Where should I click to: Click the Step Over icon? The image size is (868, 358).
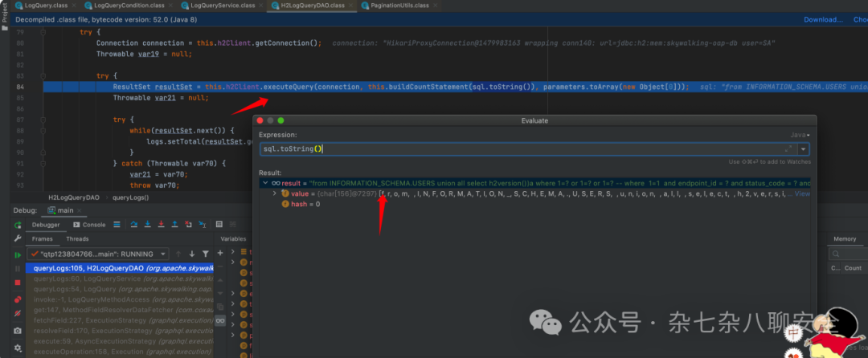click(134, 224)
